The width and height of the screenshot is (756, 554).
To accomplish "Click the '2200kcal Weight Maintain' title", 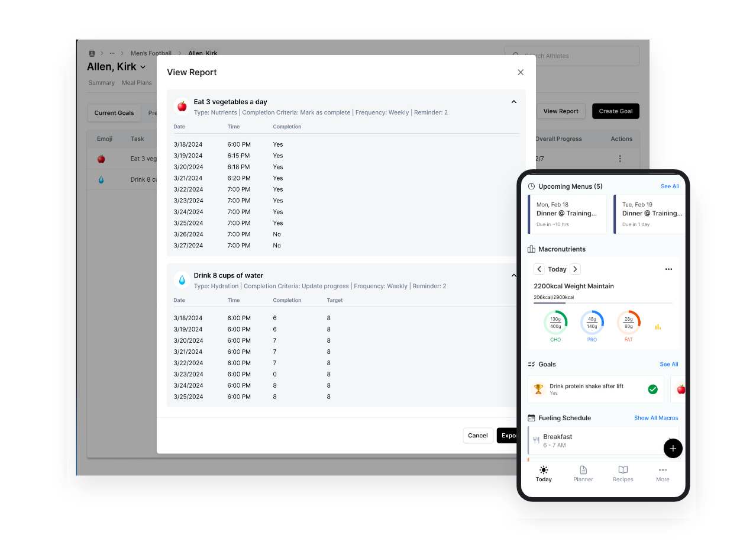I will click(x=574, y=286).
